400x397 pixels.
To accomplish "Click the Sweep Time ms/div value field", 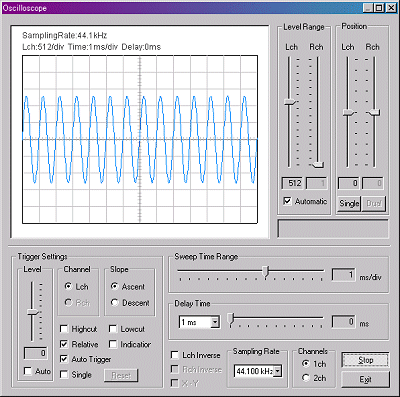I will click(x=343, y=275).
